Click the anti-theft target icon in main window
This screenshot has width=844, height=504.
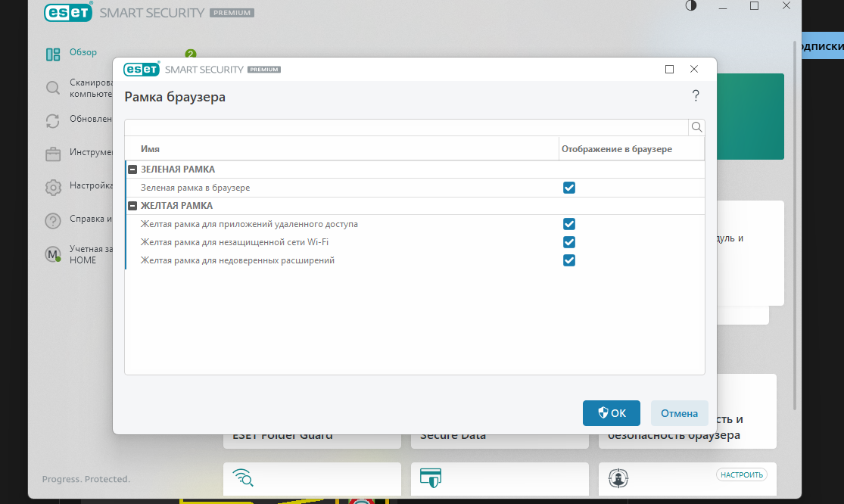618,478
